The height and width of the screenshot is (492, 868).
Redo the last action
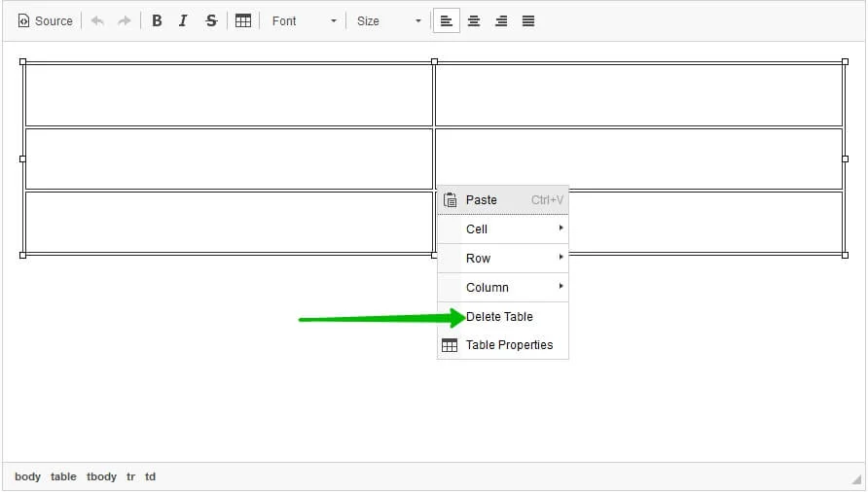coord(125,21)
